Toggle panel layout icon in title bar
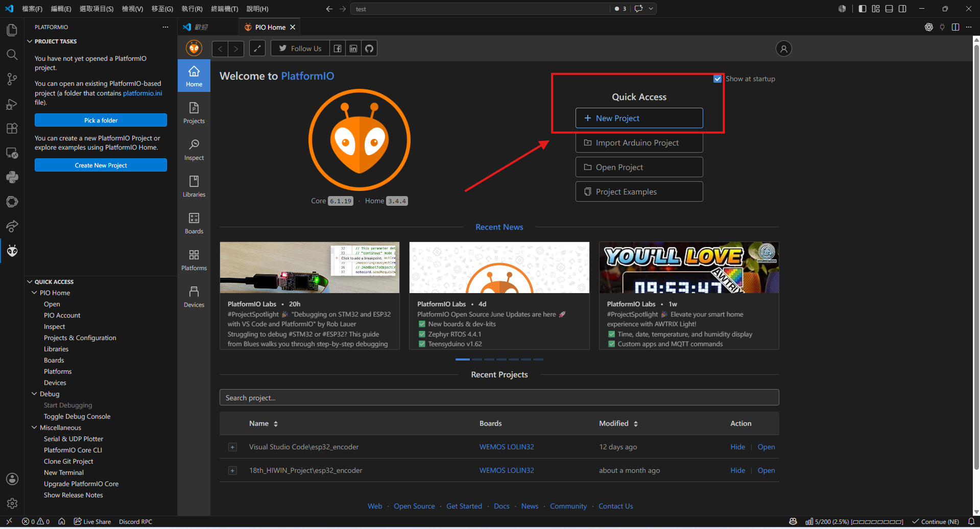Image resolution: width=980 pixels, height=529 pixels. 889,9
